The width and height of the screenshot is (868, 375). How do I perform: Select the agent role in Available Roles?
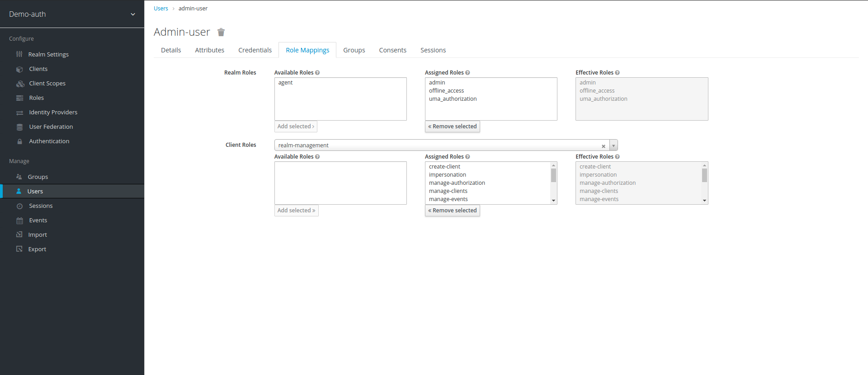286,83
